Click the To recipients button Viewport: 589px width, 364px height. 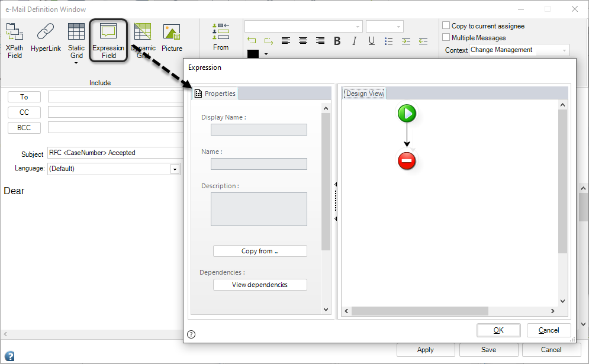24,97
